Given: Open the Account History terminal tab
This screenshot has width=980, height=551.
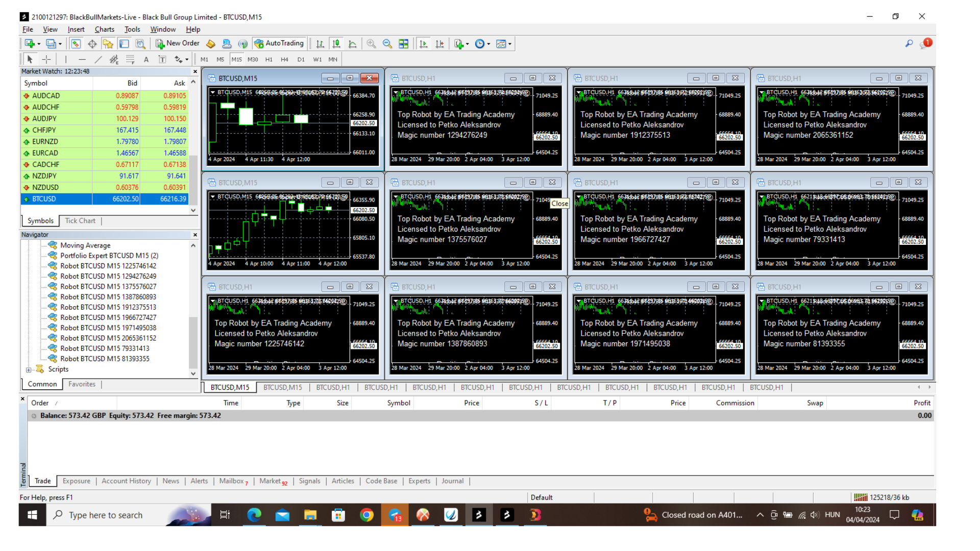Looking at the screenshot, I should pyautogui.click(x=126, y=481).
